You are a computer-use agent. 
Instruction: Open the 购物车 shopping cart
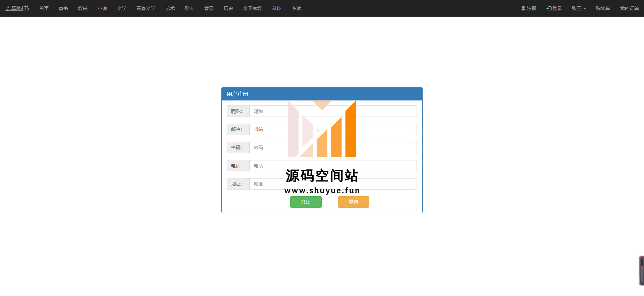pos(603,8)
